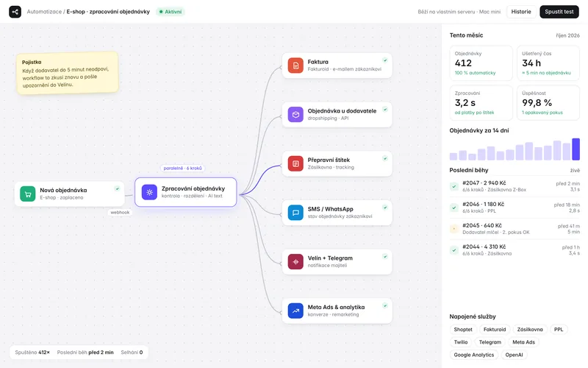Click run #2046 · 1 180 Kč row
The image size is (588, 368).
pos(514,208)
